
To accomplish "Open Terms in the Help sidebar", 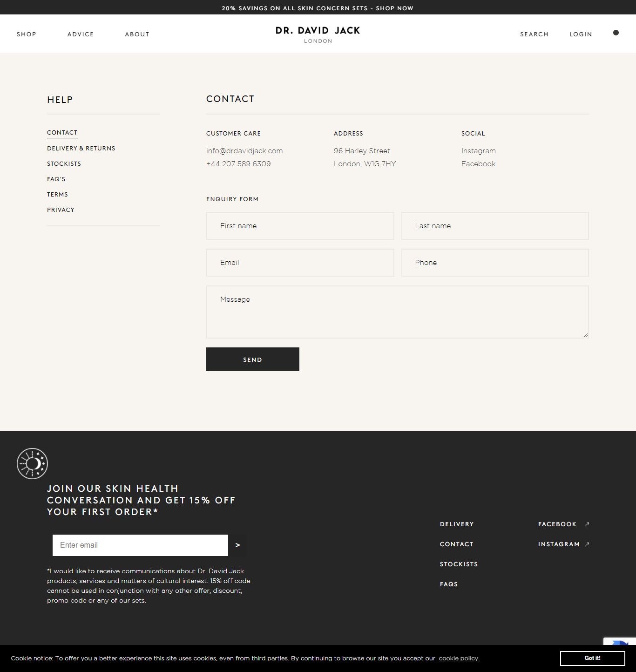I will coord(57,195).
